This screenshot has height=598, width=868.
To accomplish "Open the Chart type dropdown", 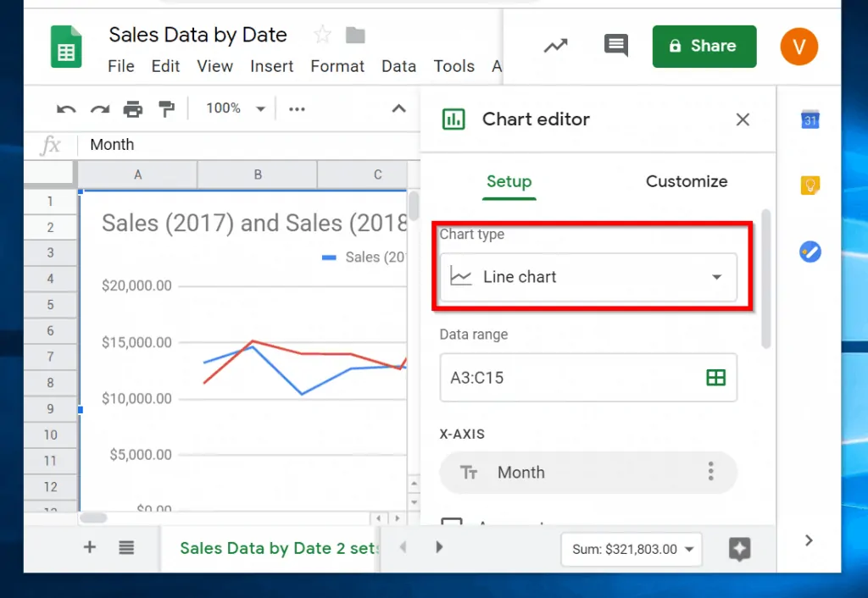I will pyautogui.click(x=587, y=277).
